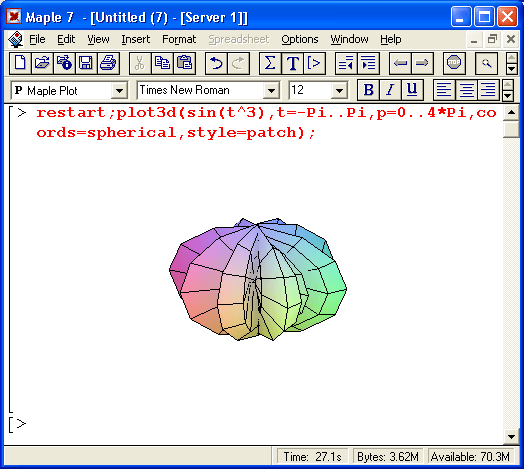Image resolution: width=524 pixels, height=469 pixels.
Task: Click the 3D spherical plot surface
Action: (258, 279)
